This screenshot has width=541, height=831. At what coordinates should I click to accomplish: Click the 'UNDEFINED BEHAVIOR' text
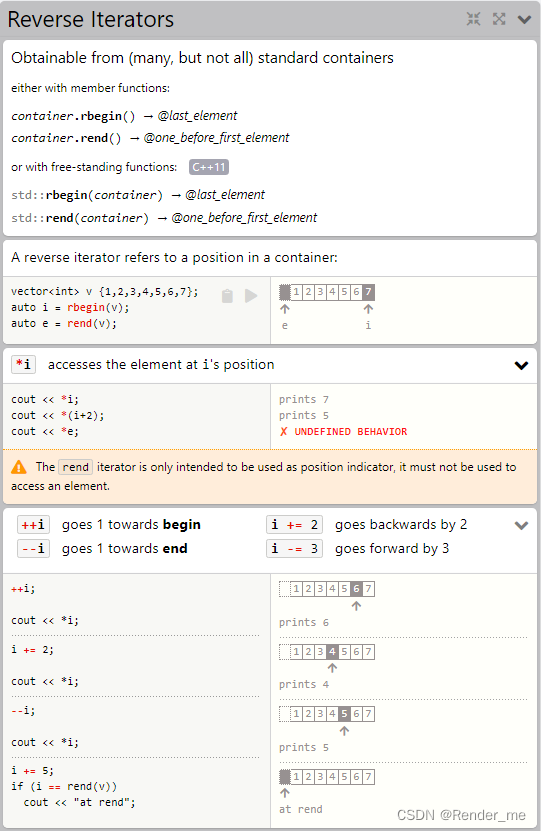[351, 431]
